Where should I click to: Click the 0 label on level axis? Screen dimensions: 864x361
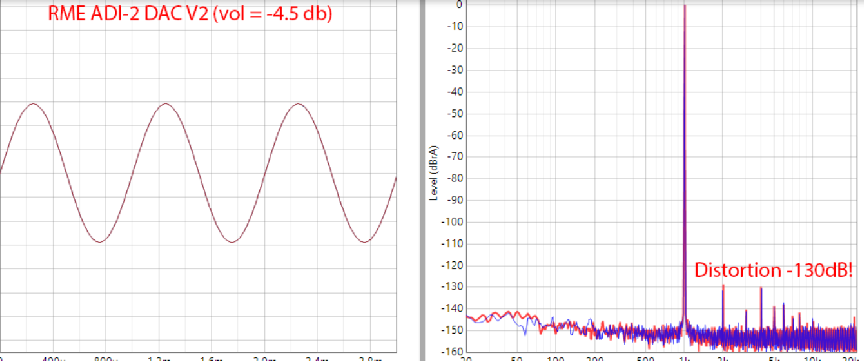pyautogui.click(x=458, y=5)
